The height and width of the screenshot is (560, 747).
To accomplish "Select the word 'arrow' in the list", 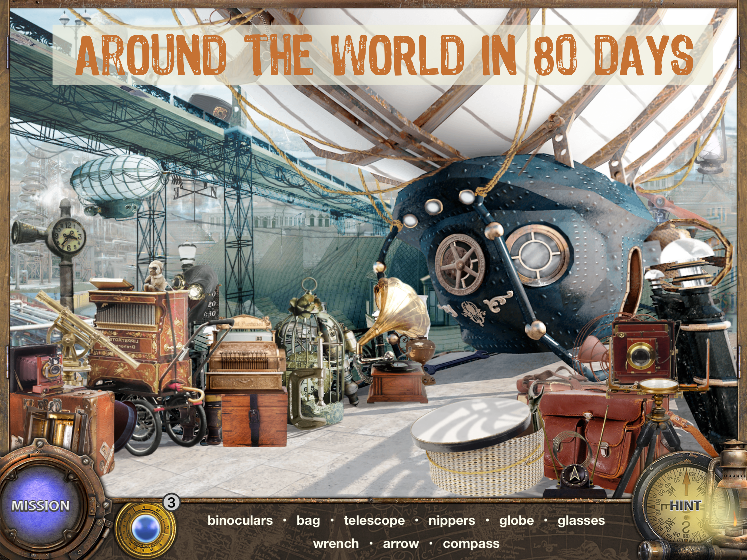I will pos(401,544).
